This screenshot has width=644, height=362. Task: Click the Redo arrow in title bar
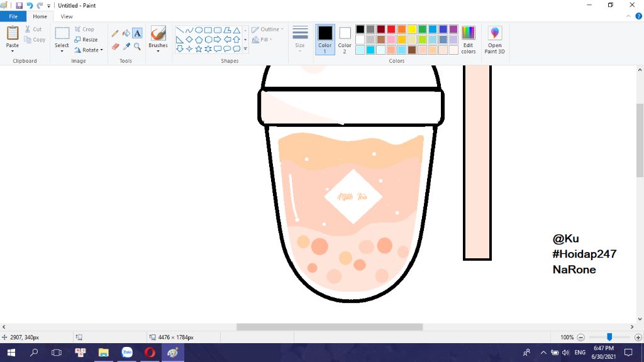pos(40,5)
